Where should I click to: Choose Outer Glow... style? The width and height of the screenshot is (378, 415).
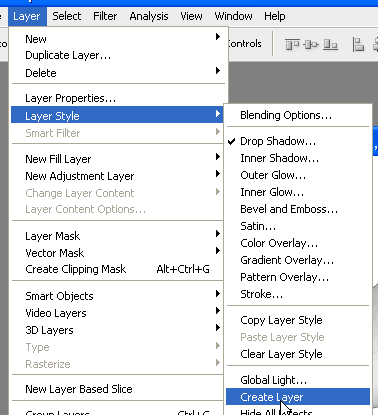click(298, 175)
